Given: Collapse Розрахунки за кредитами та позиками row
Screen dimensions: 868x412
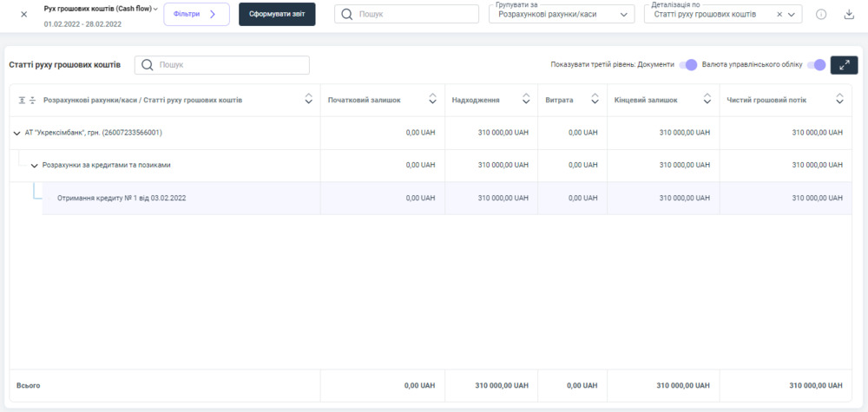Looking at the screenshot, I should [34, 166].
